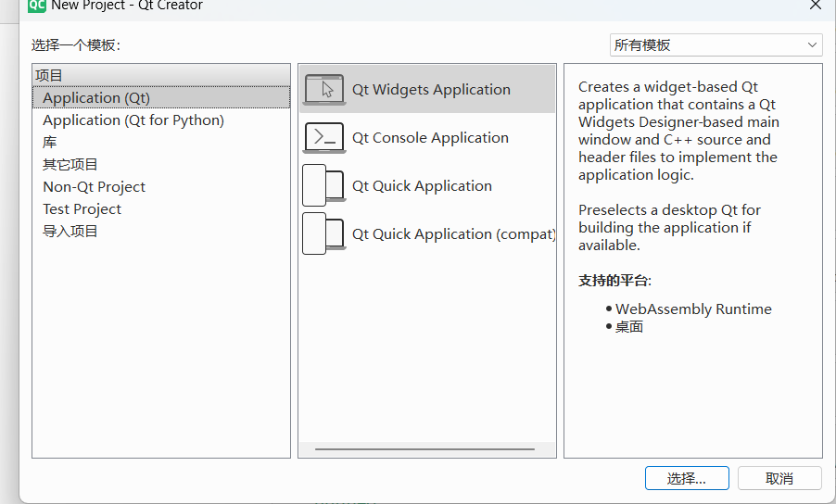Select the 库 category

point(161,143)
